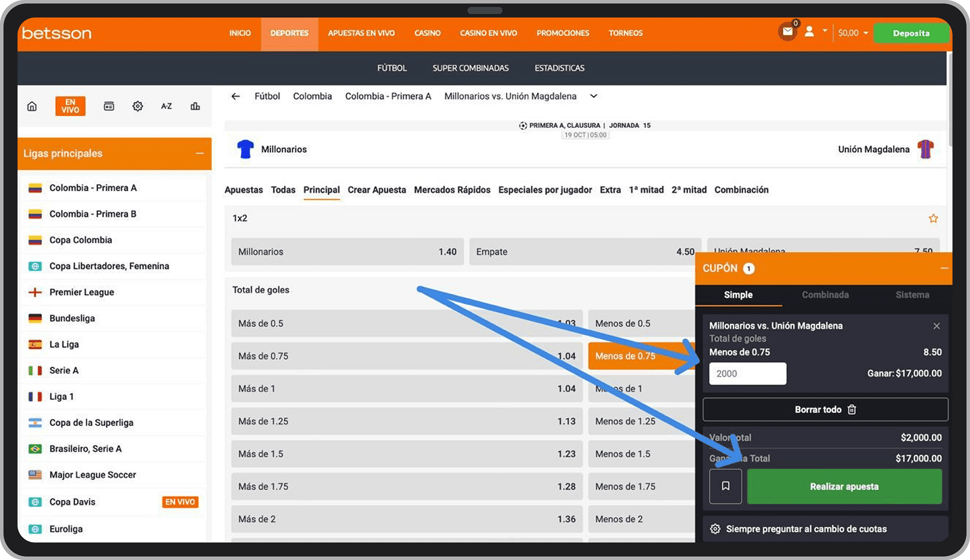Select Empate 4.50 odds
The height and width of the screenshot is (560, 970).
pos(585,251)
